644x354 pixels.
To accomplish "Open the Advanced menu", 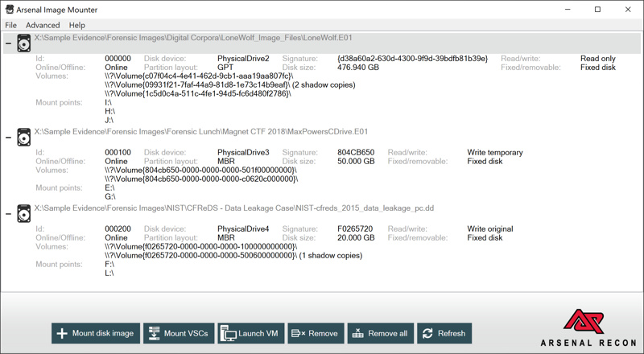I will tap(43, 25).
